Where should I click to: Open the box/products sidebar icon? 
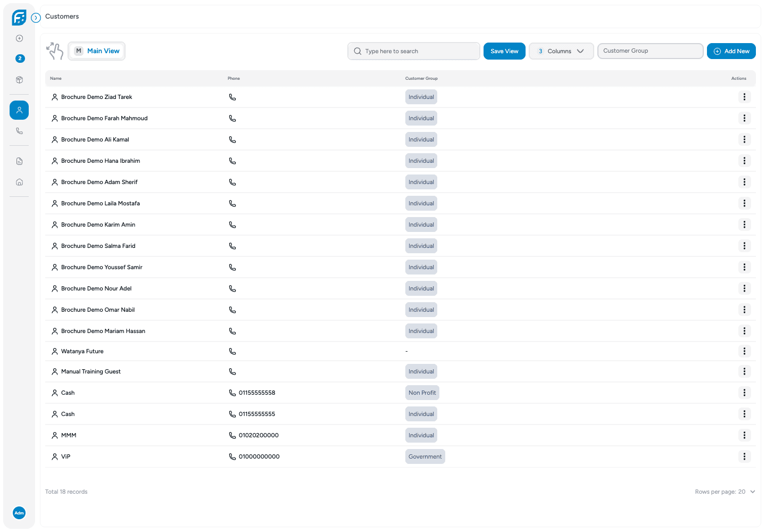coord(19,80)
